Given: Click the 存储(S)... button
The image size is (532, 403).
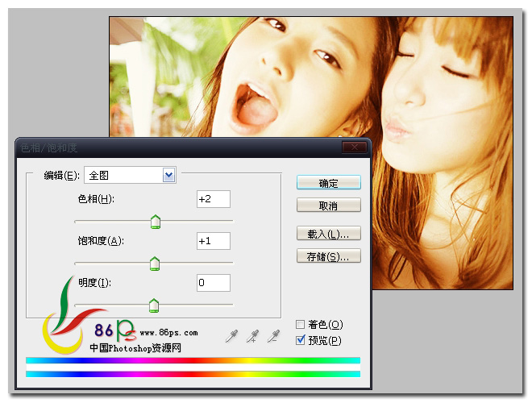Looking at the screenshot, I should pyautogui.click(x=328, y=257).
